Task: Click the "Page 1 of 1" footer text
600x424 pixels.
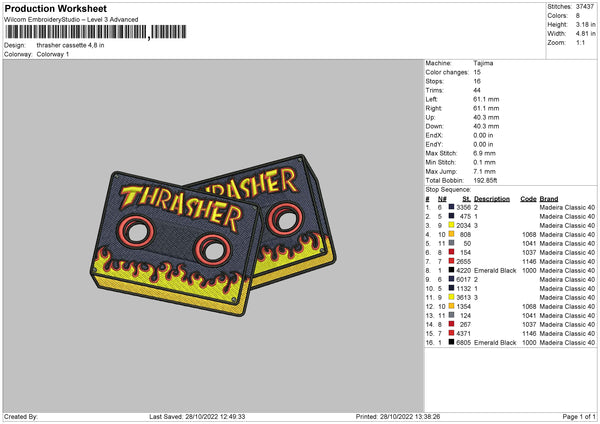Action: 579,416
